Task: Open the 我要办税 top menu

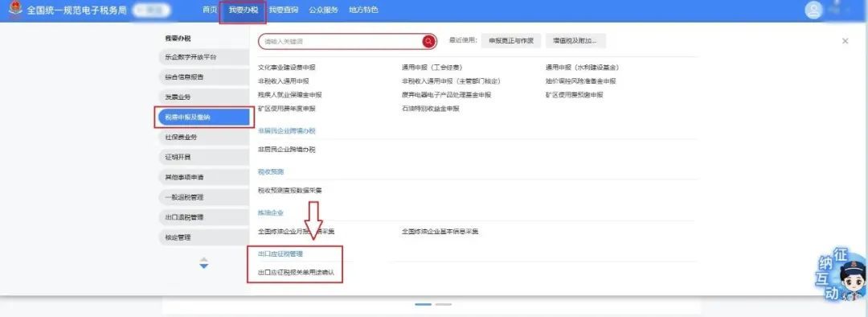Action: click(243, 10)
